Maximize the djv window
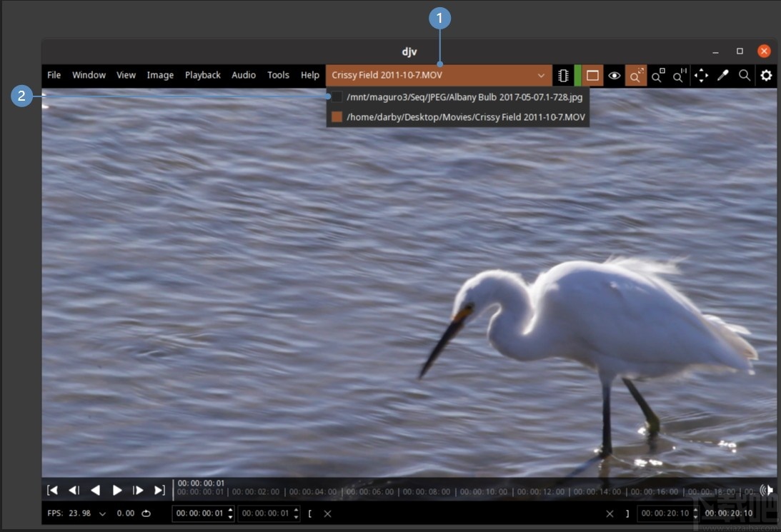 [740, 51]
